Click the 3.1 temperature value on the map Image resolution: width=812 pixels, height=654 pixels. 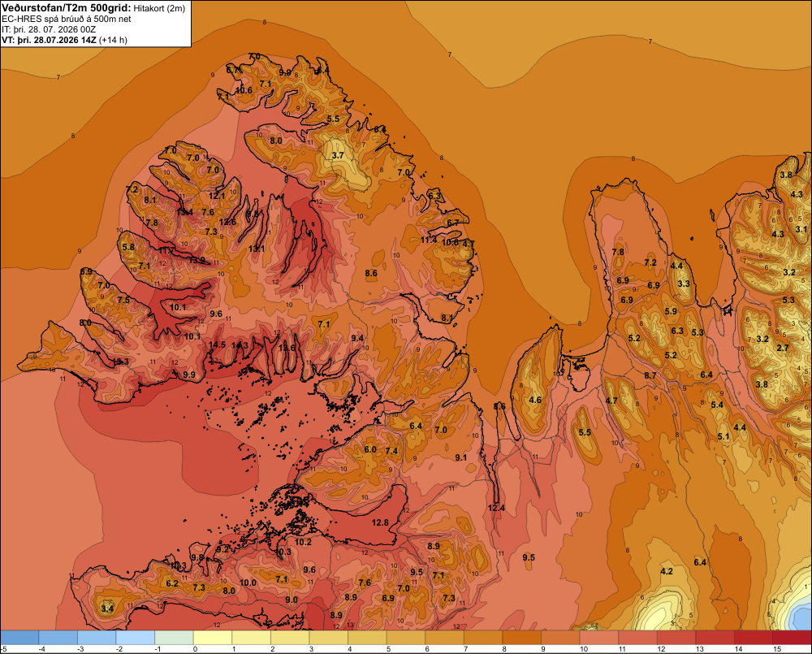pos(801,229)
